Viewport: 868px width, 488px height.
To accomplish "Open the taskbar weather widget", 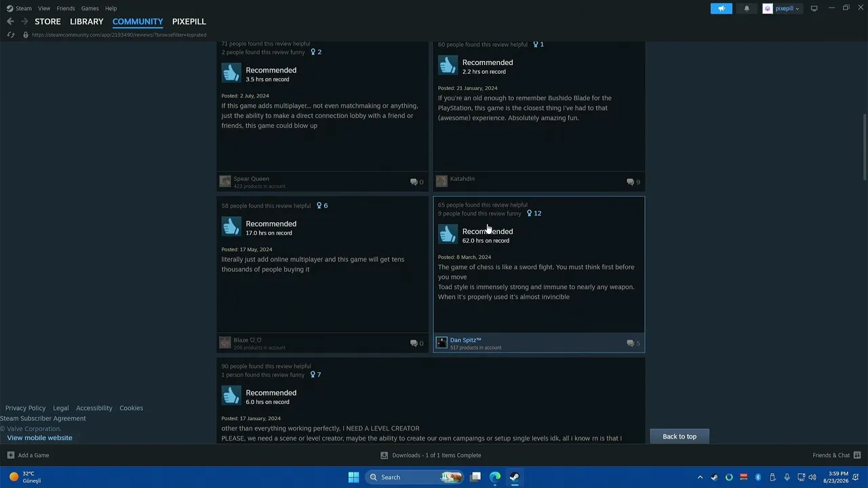I will click(26, 477).
